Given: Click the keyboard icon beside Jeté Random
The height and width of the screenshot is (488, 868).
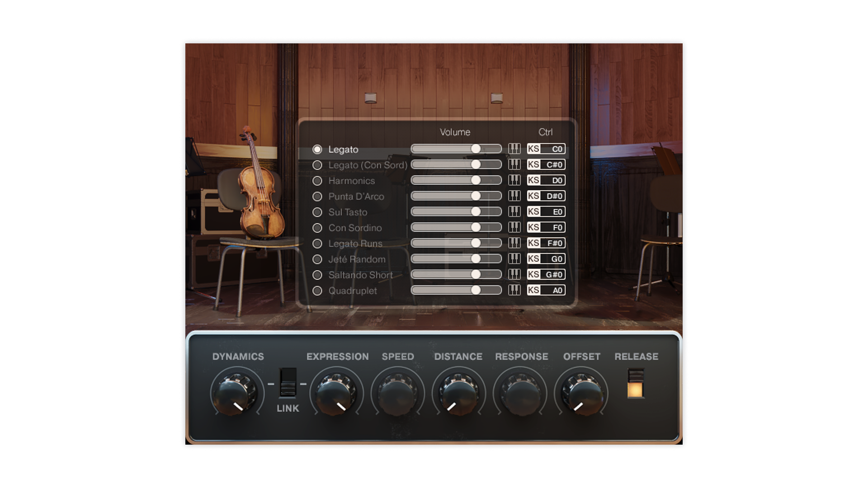Looking at the screenshot, I should (514, 259).
